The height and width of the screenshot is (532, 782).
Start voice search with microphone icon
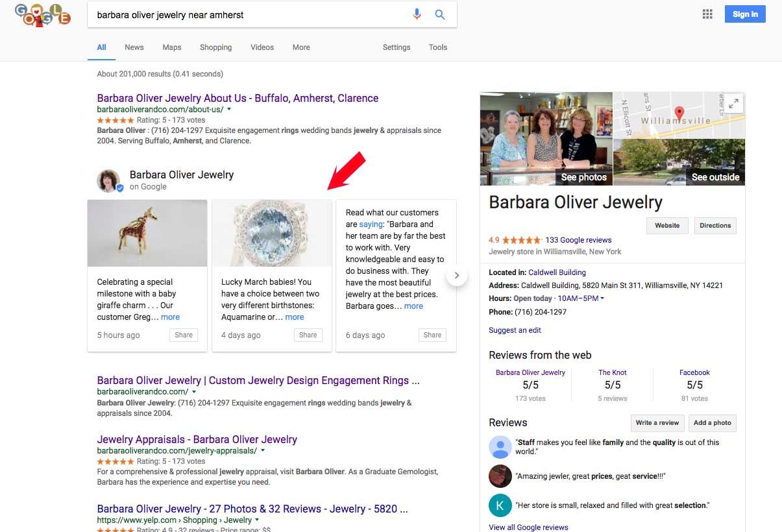[417, 14]
